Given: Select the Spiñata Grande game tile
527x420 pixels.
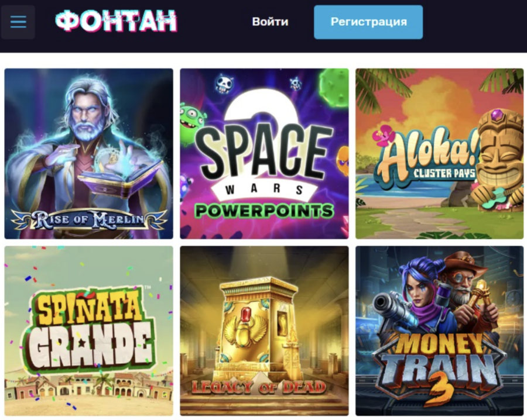Looking at the screenshot, I should point(89,331).
